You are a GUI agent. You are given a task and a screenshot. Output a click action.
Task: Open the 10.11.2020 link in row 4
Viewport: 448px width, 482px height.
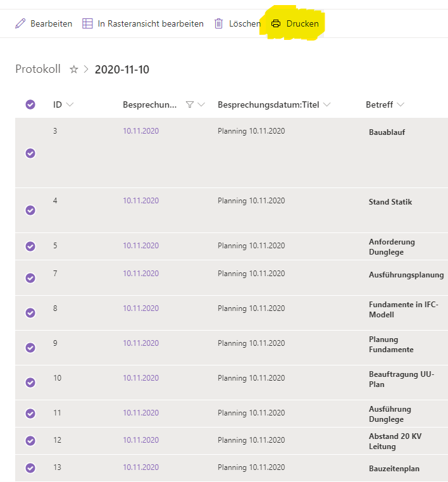[140, 201]
